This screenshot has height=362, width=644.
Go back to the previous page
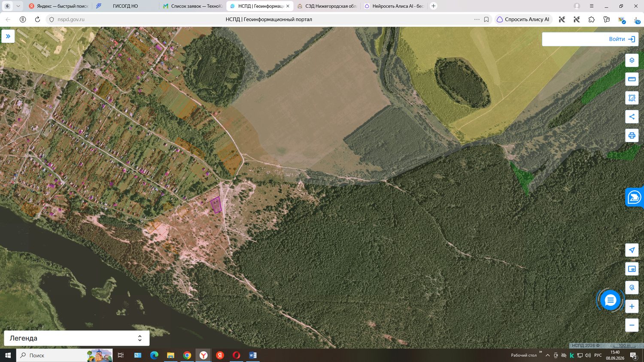8,19
